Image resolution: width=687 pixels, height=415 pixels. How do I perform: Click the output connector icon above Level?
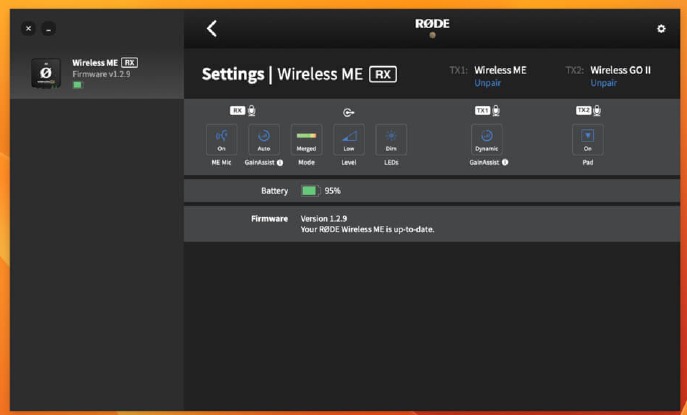point(348,113)
